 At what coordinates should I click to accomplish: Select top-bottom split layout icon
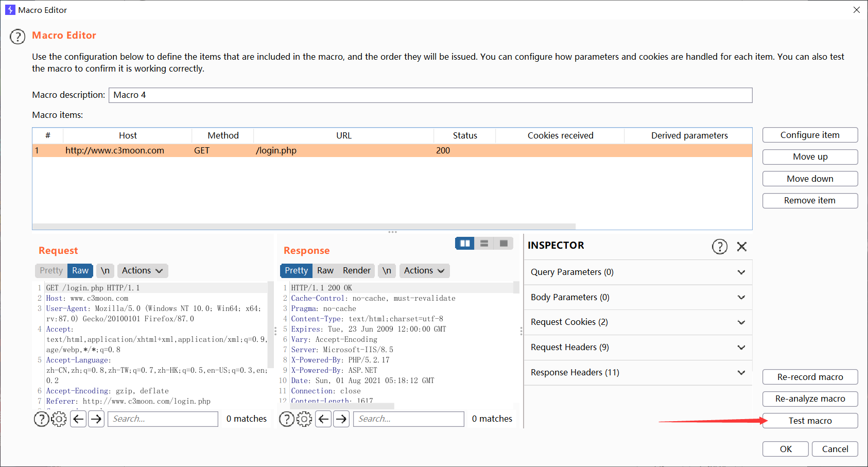pos(484,243)
